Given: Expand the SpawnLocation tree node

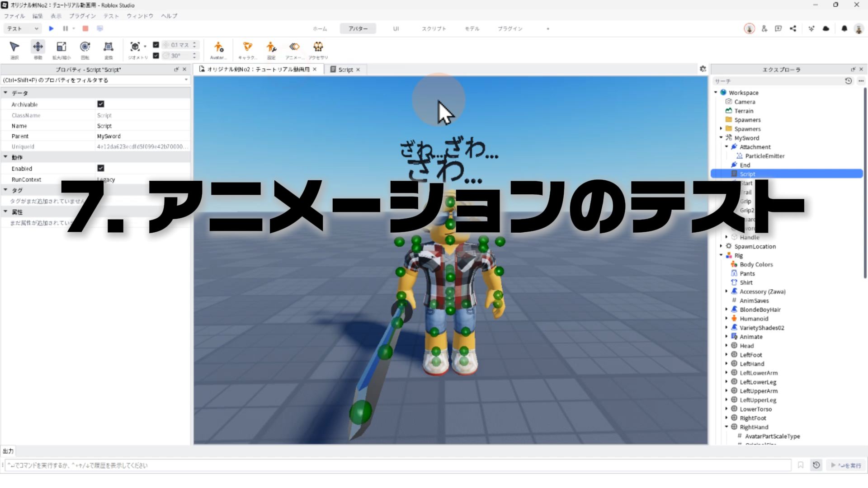Looking at the screenshot, I should 721,246.
